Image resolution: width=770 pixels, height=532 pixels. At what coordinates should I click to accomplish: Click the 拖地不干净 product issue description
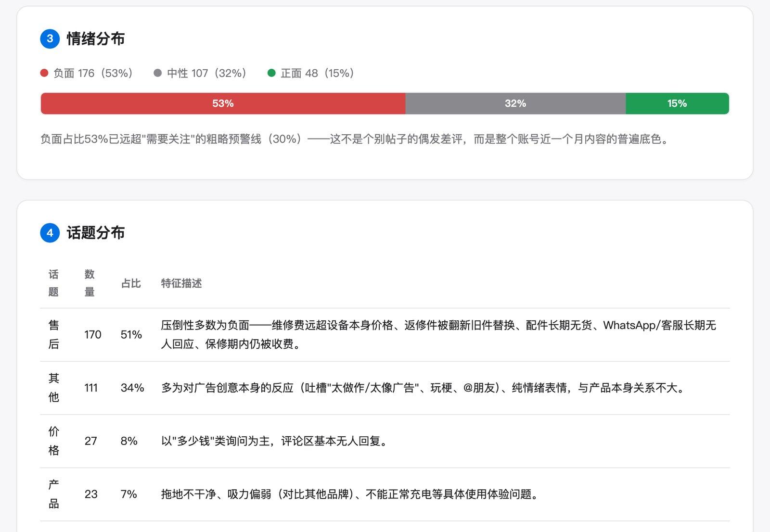point(351,494)
